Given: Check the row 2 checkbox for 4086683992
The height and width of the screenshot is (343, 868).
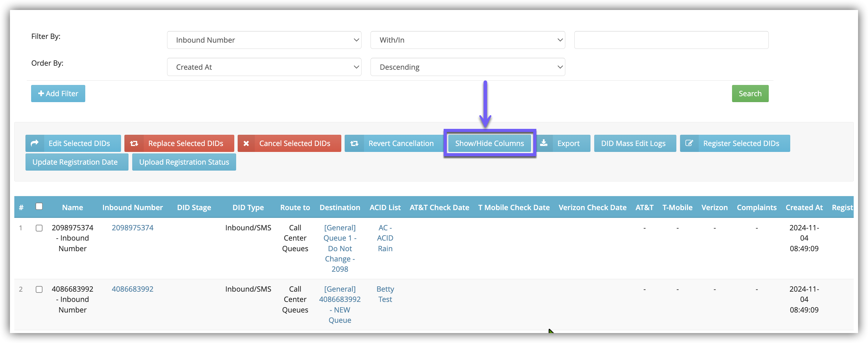Looking at the screenshot, I should click(39, 289).
